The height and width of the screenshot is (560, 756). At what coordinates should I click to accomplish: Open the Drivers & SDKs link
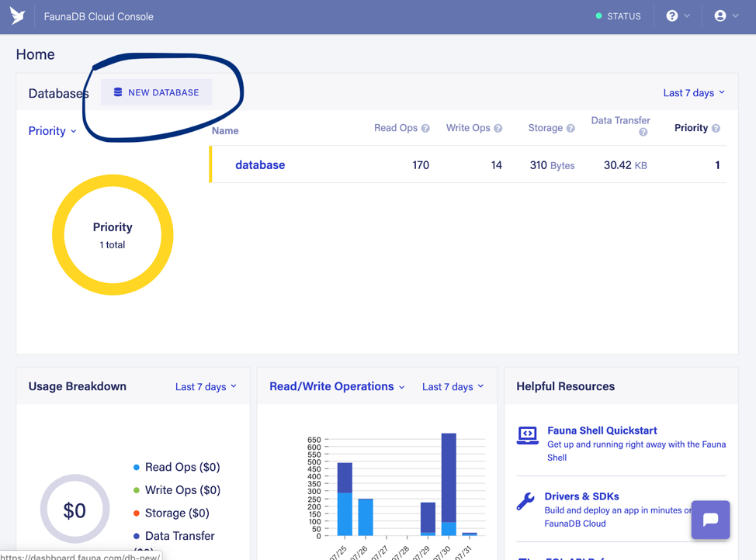tap(581, 496)
